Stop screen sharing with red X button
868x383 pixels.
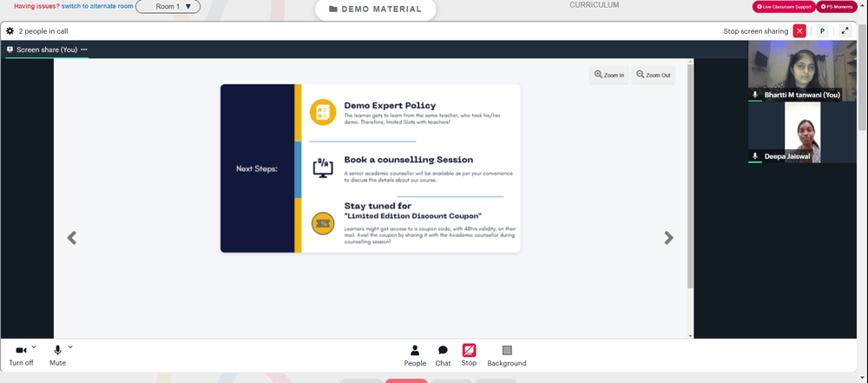click(799, 31)
